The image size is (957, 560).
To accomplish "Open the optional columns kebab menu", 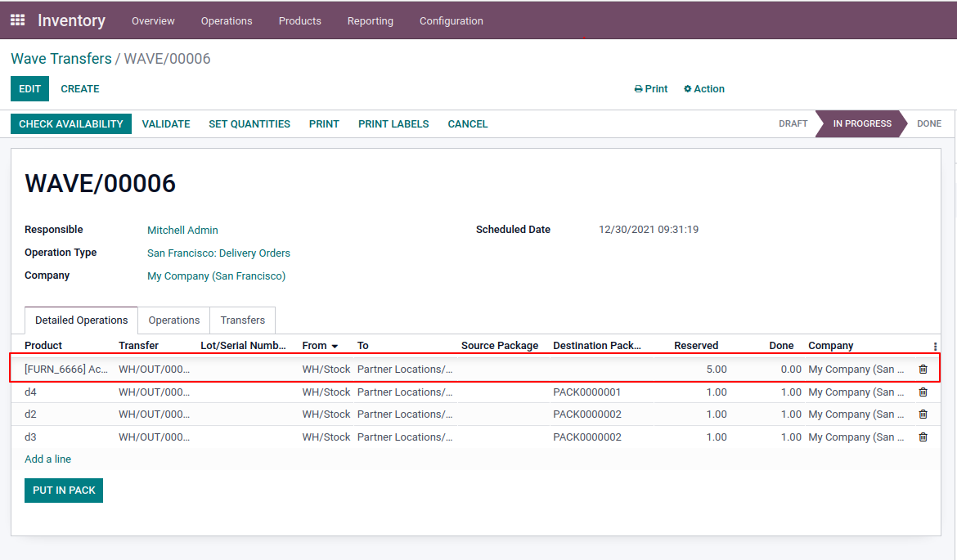I will click(935, 346).
